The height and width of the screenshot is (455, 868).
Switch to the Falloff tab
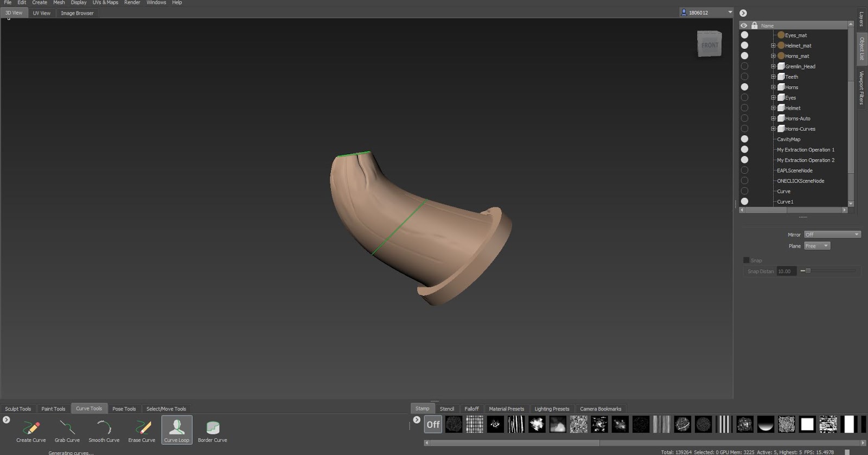[471, 409]
